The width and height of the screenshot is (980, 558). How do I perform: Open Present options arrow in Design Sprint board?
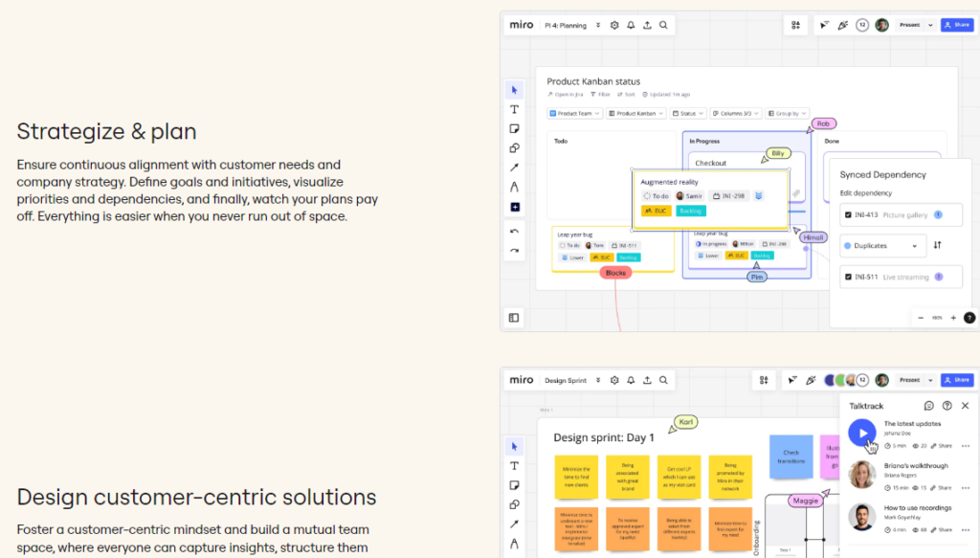(930, 380)
